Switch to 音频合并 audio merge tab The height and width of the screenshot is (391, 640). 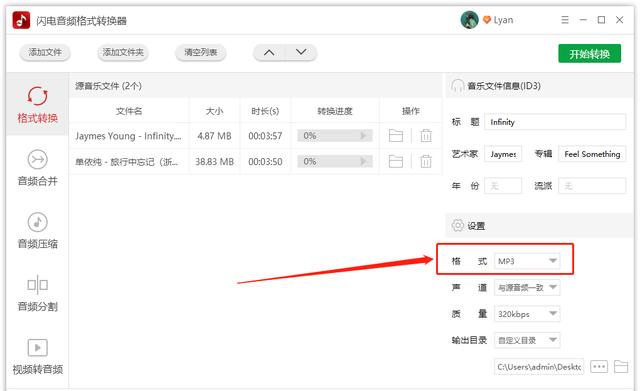[38, 167]
